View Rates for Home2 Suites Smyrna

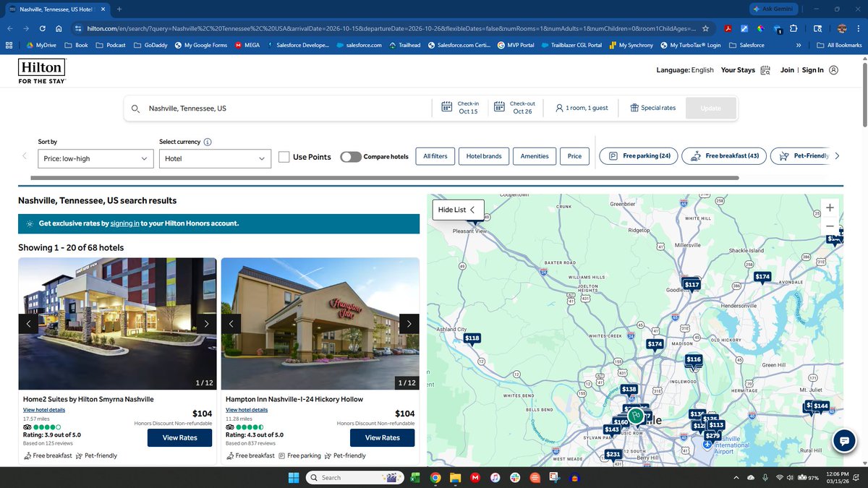tap(180, 437)
